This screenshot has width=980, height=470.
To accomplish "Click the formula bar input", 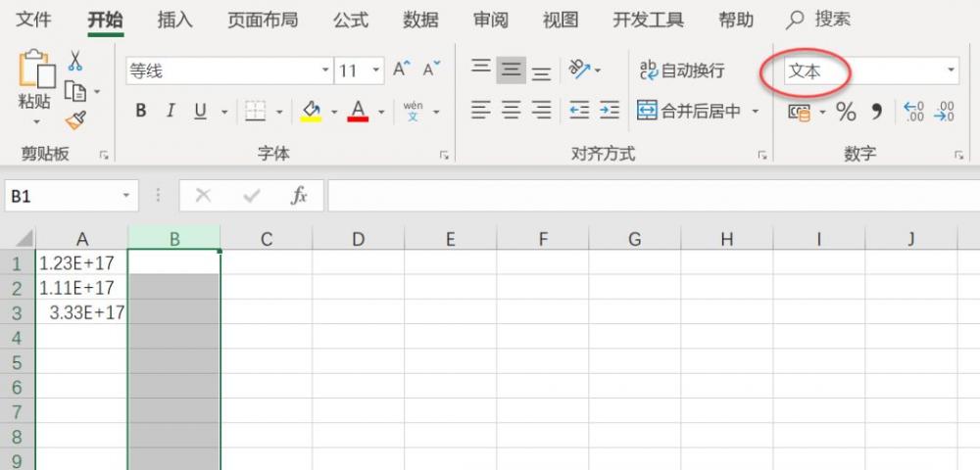I will [654, 196].
